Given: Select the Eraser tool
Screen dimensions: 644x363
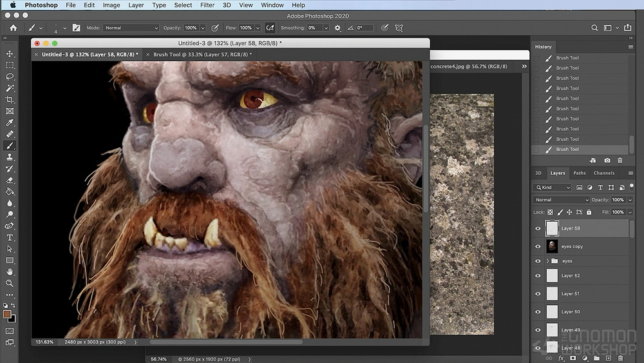Looking at the screenshot, I should tap(10, 180).
